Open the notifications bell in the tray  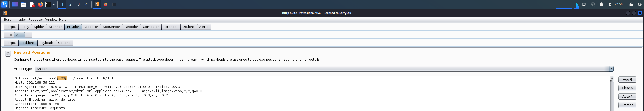(601, 4)
